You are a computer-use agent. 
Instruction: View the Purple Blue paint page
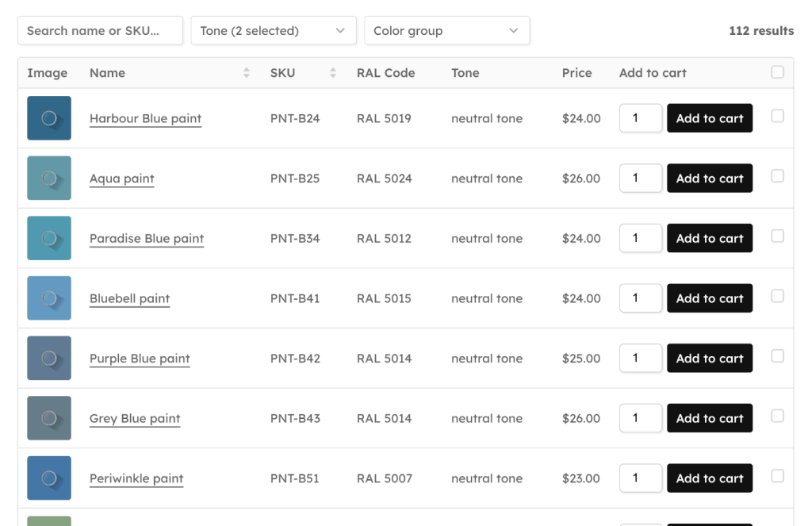140,359
